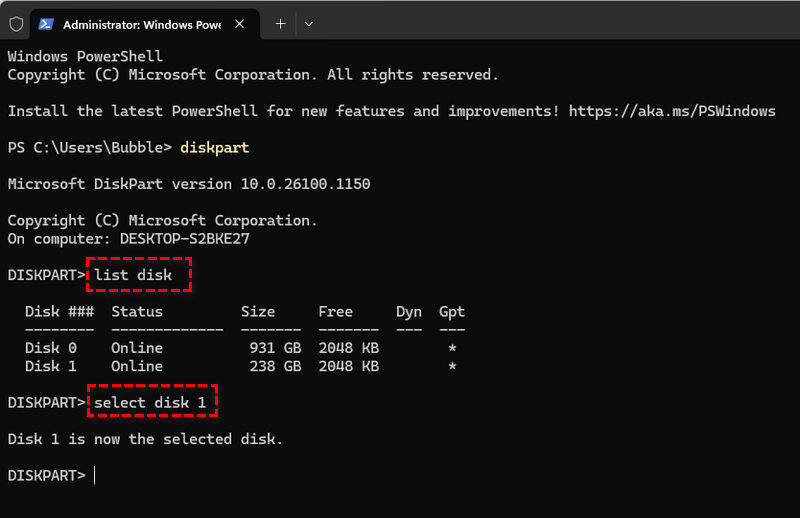Close the Administrator: Windows PowerShell tab

[x=239, y=23]
